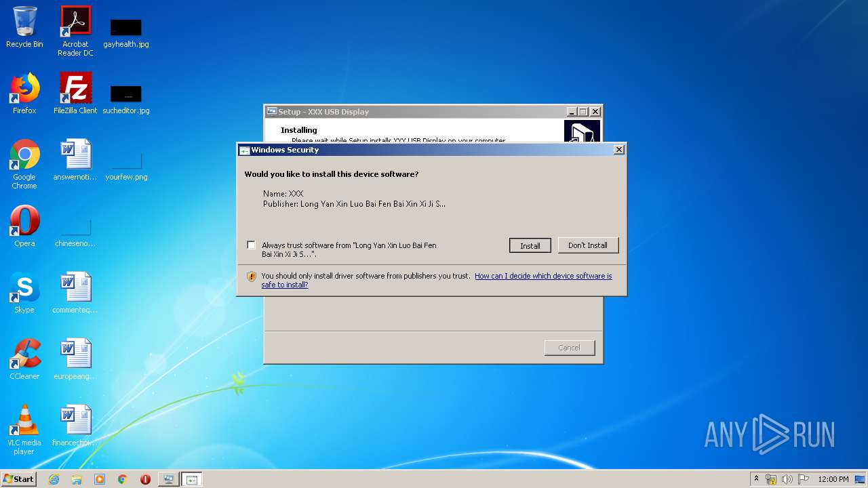868x488 pixels.
Task: Select gayhealth.jpg file on desktop
Action: (126, 33)
